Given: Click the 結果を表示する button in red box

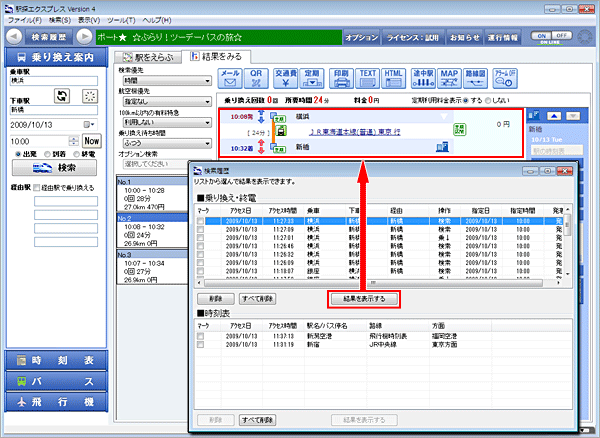Looking at the screenshot, I should click(x=365, y=298).
